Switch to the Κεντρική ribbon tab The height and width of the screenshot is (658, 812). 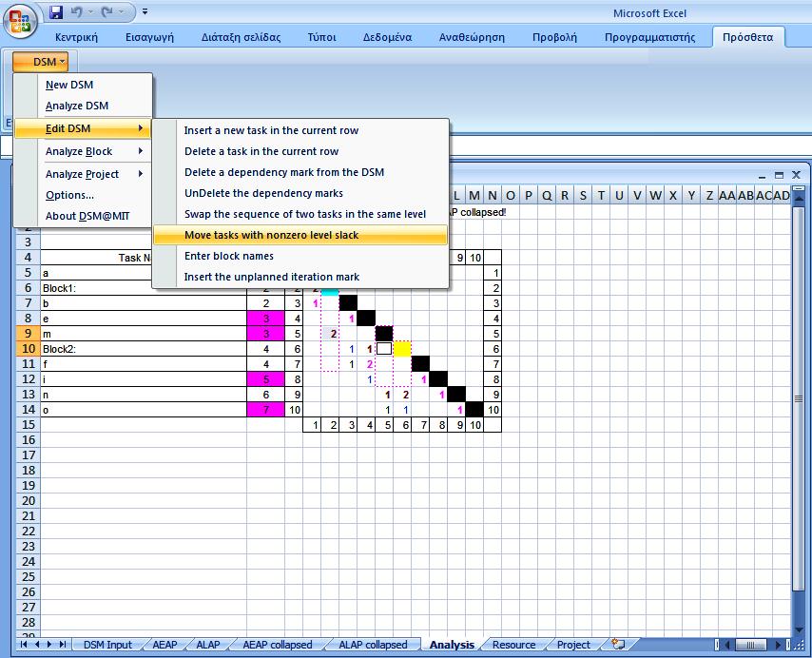(76, 37)
